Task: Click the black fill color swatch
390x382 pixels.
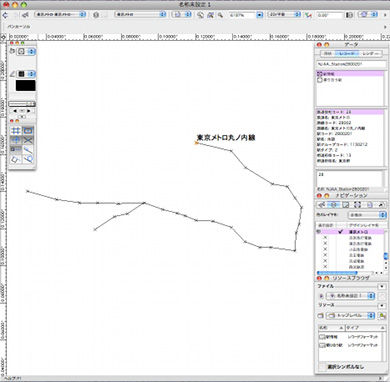Action: pos(25,86)
